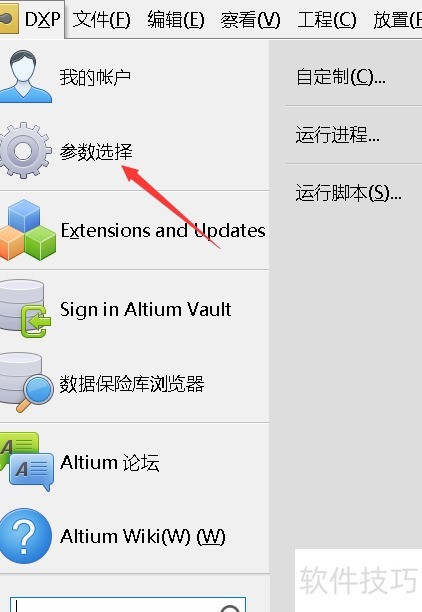Click the Altium Vault database sign-in icon
Viewport: 422px width, 612px height.
click(x=24, y=308)
